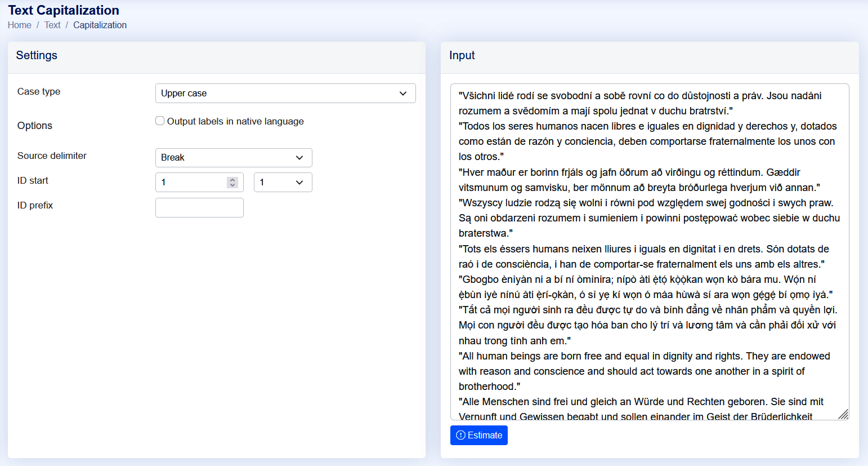The image size is (868, 466).
Task: Click the line starting "Všichni lidé rodí se svobodní"
Action: point(640,96)
